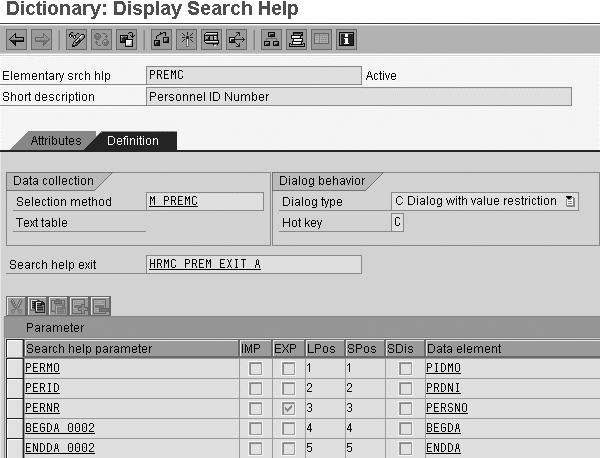Click the 'Search help parameter' column header
The height and width of the screenshot is (458, 600).
click(x=131, y=349)
